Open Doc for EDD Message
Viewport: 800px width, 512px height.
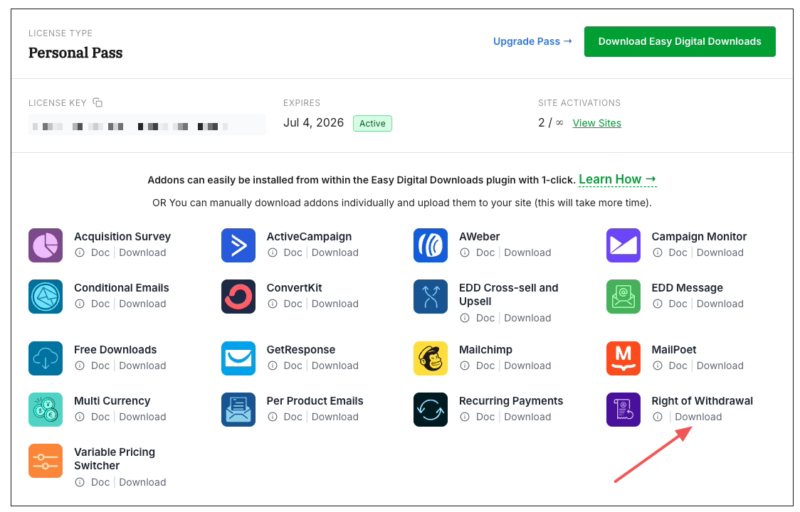pos(678,303)
